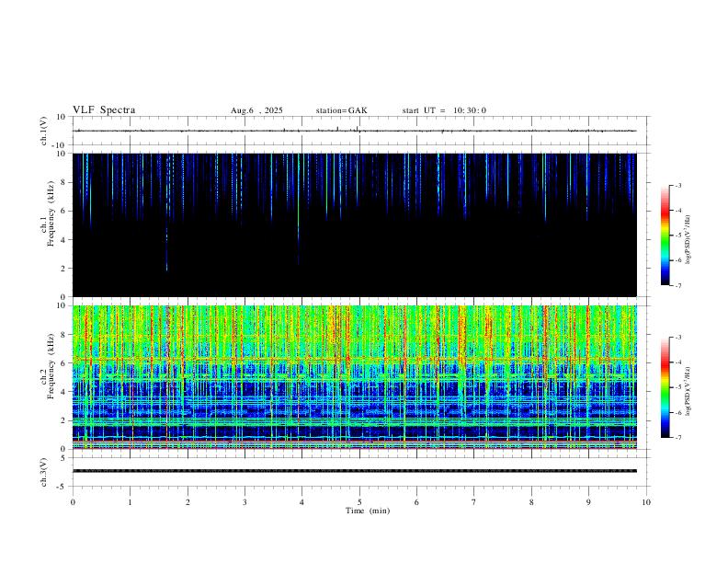Select the "ch.1(V)" waveform axis label
Viewport: 728px width, 563px height.
point(44,131)
